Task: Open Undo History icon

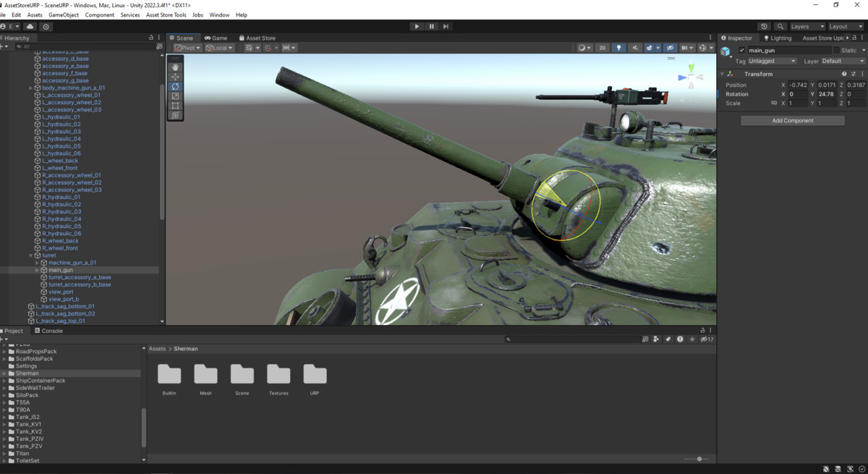Action: (x=765, y=26)
